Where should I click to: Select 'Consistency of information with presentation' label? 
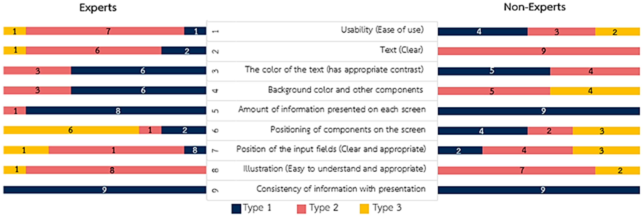point(341,189)
